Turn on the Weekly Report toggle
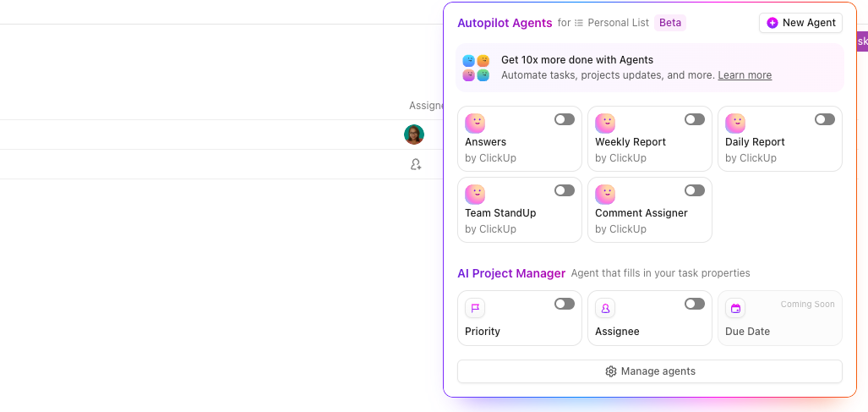 pyautogui.click(x=695, y=119)
